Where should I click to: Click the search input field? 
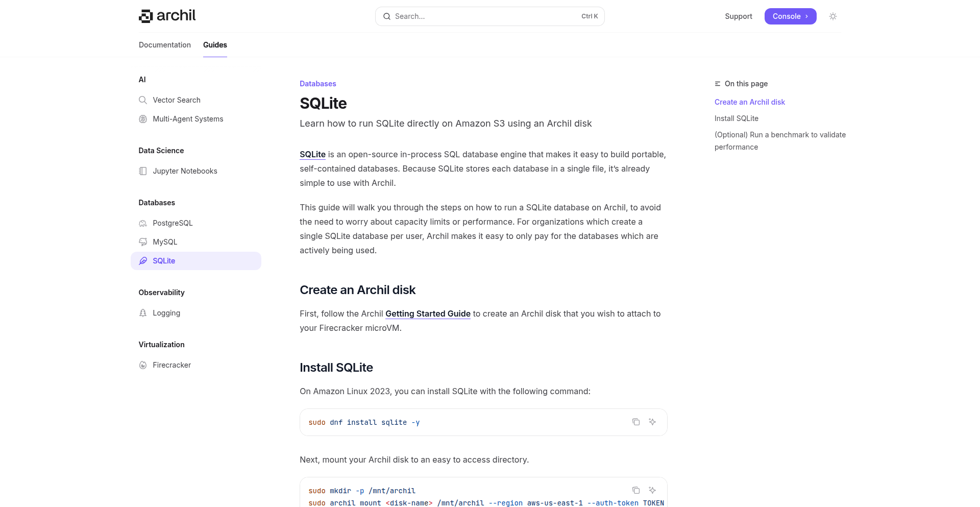coord(485,16)
